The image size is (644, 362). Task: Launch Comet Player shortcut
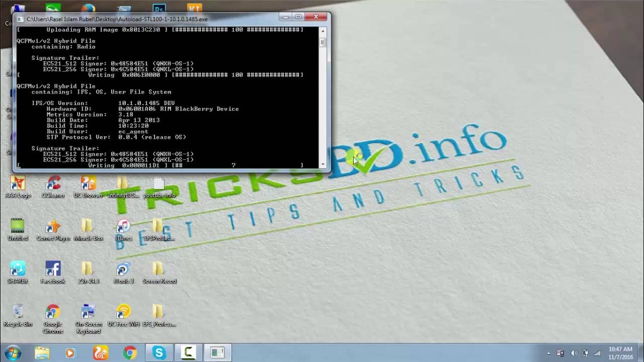[x=53, y=229]
